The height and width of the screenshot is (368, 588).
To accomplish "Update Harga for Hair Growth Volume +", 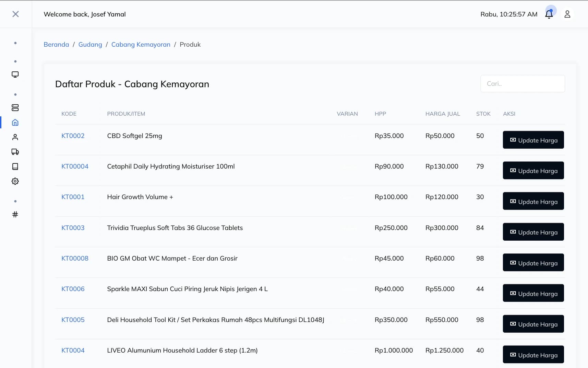I will pos(533,201).
